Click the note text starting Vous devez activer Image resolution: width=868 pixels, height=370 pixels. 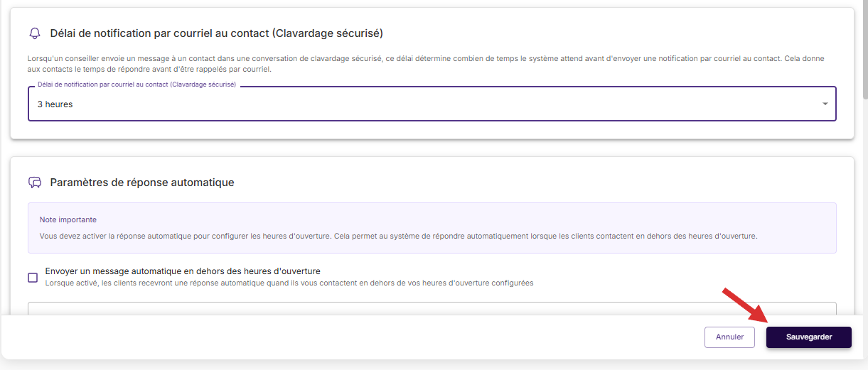tap(398, 236)
